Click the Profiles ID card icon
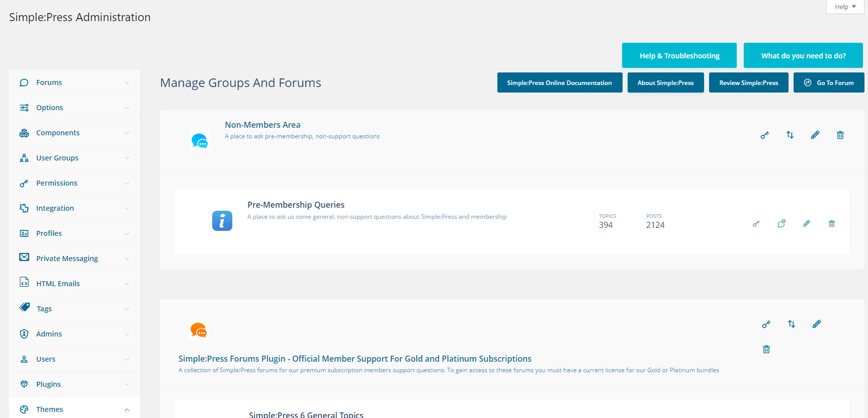This screenshot has width=868, height=418. click(24, 233)
